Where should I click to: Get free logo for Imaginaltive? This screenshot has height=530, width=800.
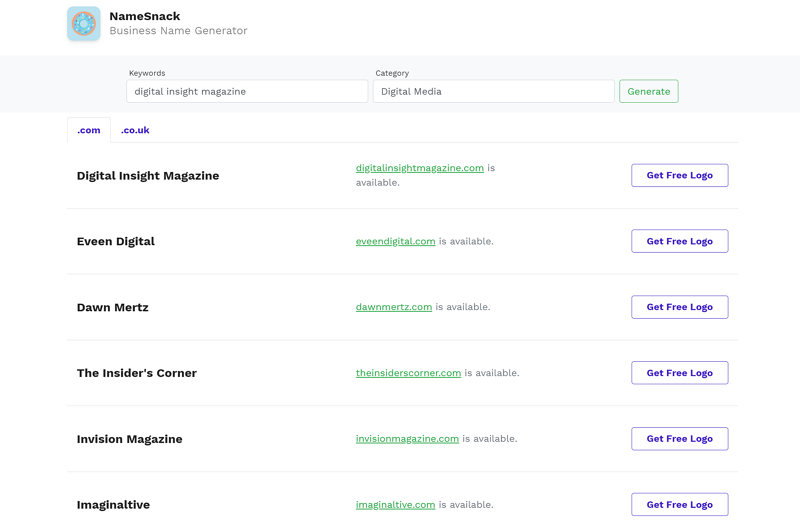[679, 505]
